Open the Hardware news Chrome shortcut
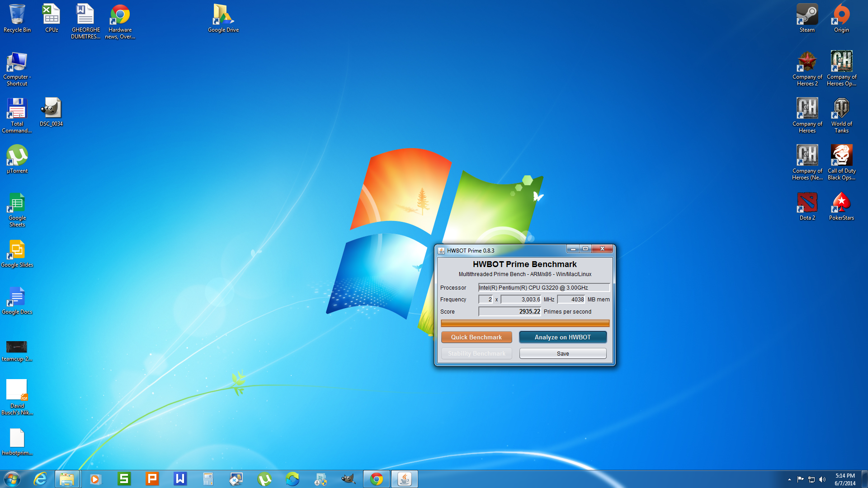The height and width of the screenshot is (488, 868). [x=120, y=22]
